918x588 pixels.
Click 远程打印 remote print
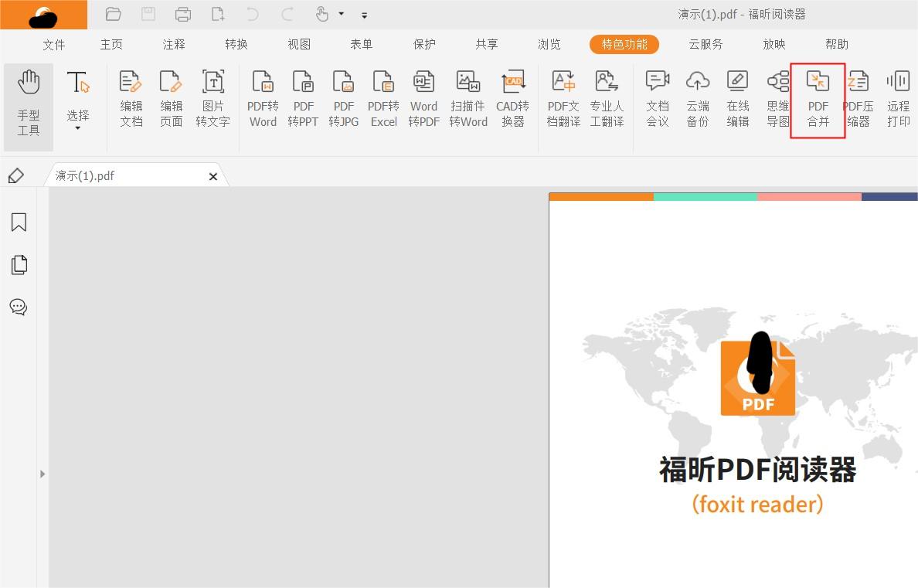tap(898, 98)
